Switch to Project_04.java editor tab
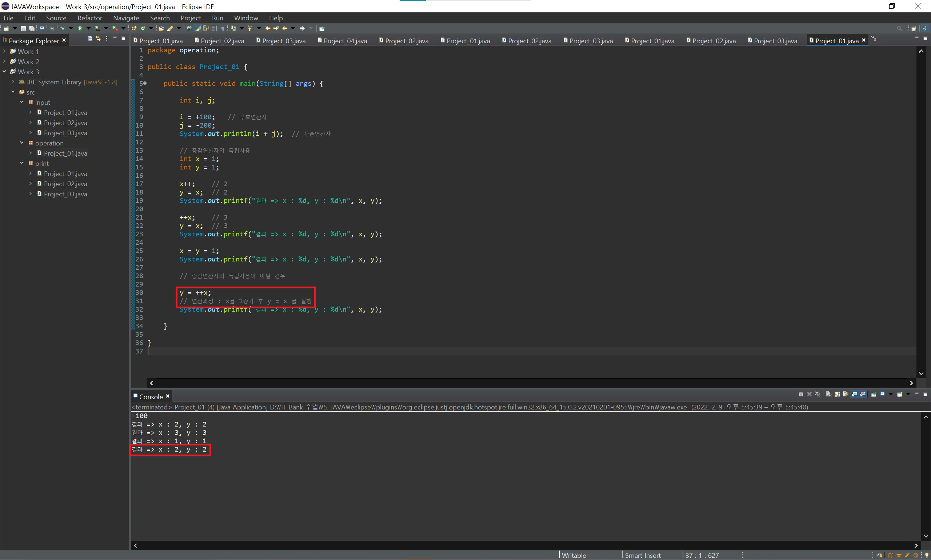The width and height of the screenshot is (931, 560). point(344,41)
